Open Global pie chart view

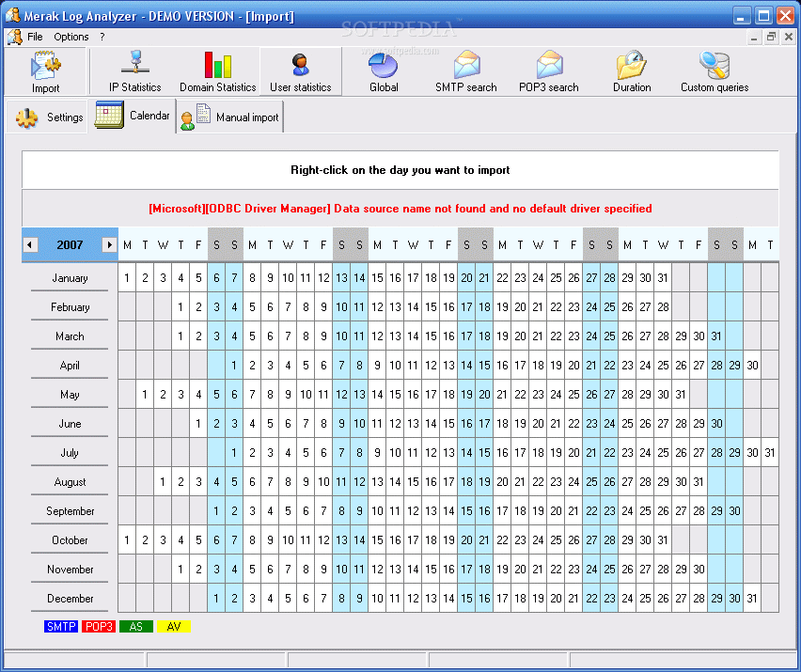pos(384,71)
